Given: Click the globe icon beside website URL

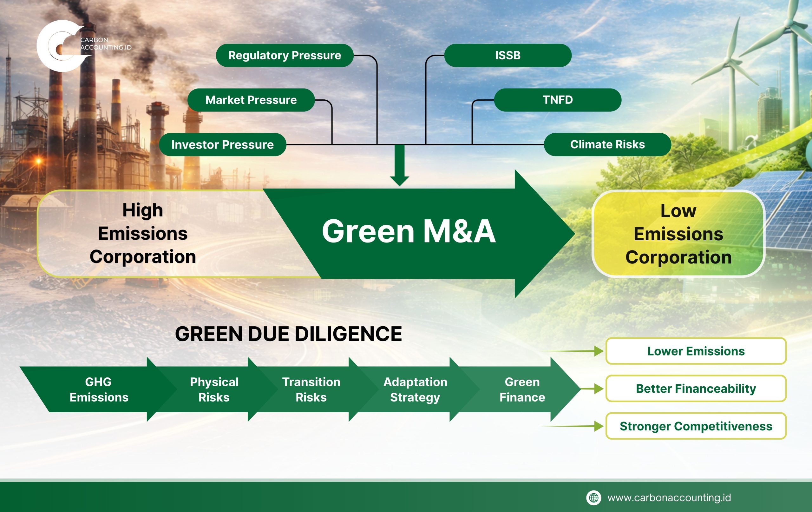Looking at the screenshot, I should click(593, 497).
